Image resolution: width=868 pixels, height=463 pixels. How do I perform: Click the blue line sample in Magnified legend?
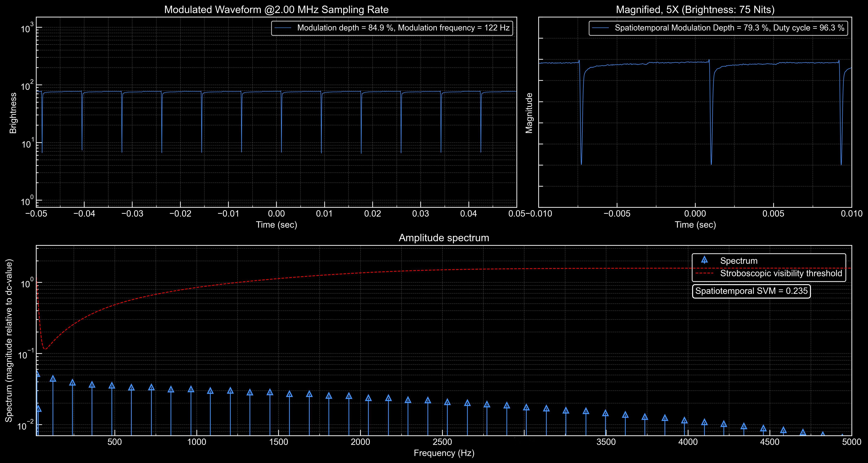pos(601,28)
